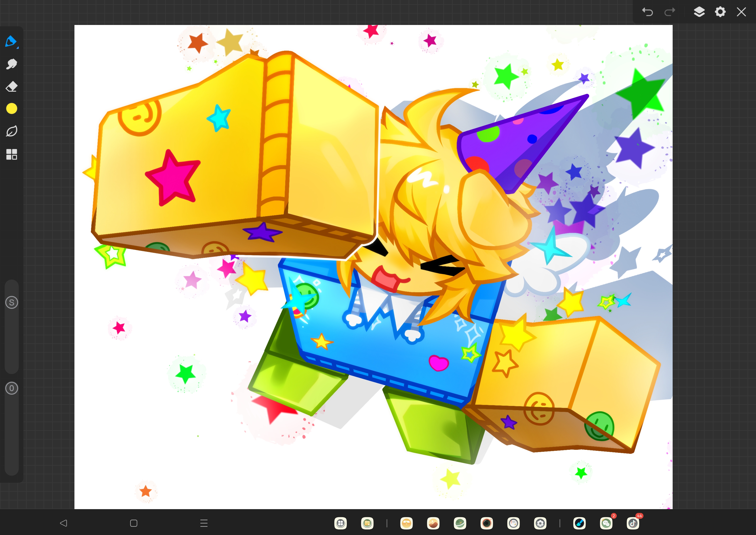Undo the last stroke
756x535 pixels.
click(647, 12)
